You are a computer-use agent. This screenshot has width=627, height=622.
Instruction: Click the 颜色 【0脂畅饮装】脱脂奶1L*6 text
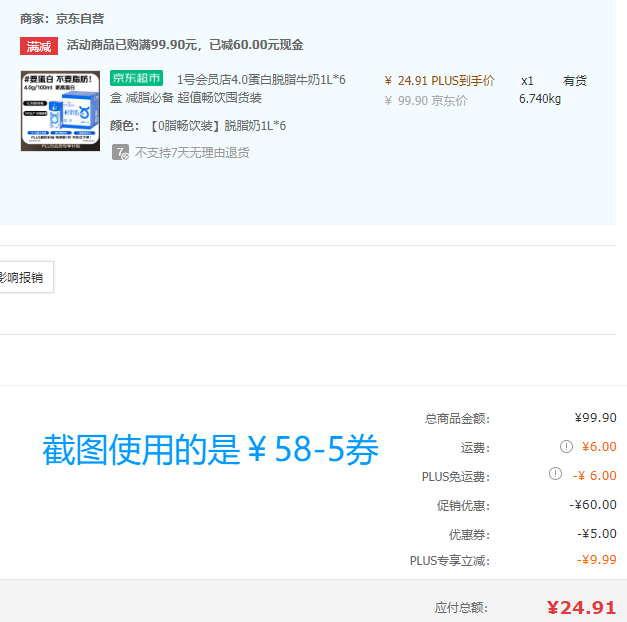(x=198, y=126)
